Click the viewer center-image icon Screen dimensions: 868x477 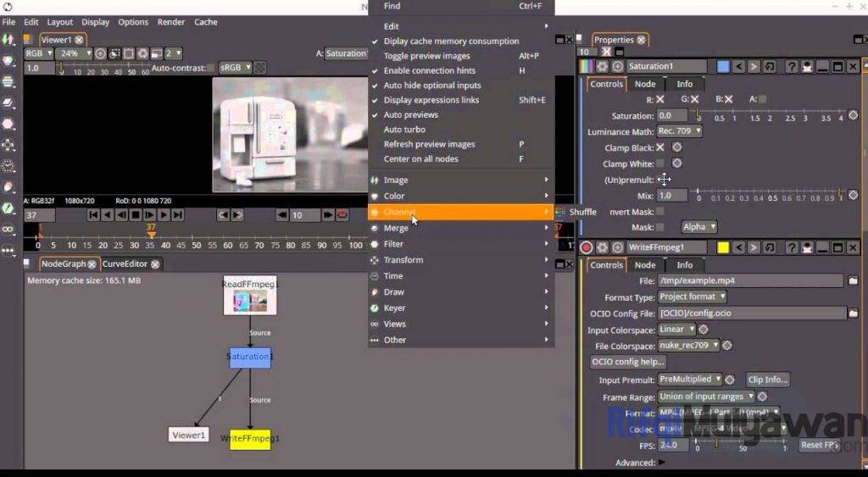(100, 53)
